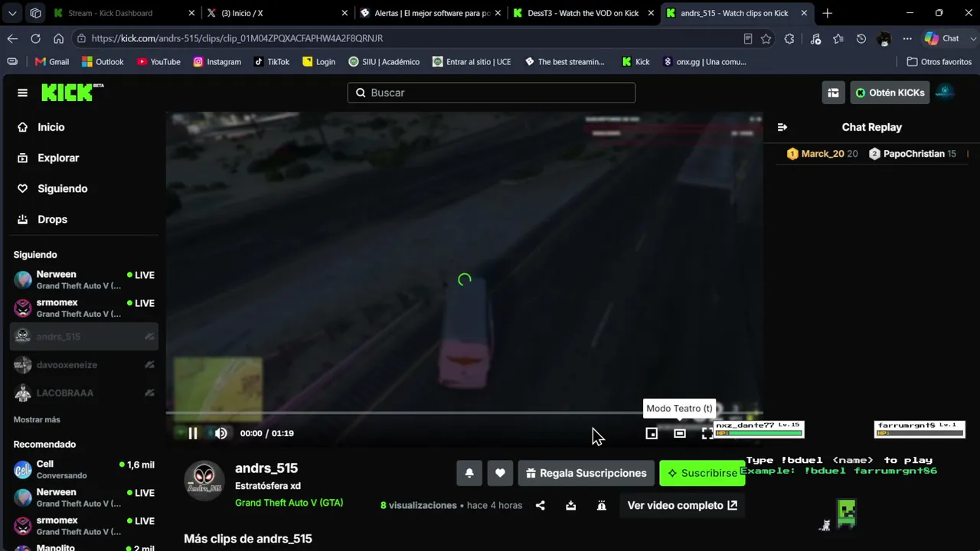Screen dimensions: 980x551
Task: Mute the clip audio
Action: pyautogui.click(x=221, y=433)
